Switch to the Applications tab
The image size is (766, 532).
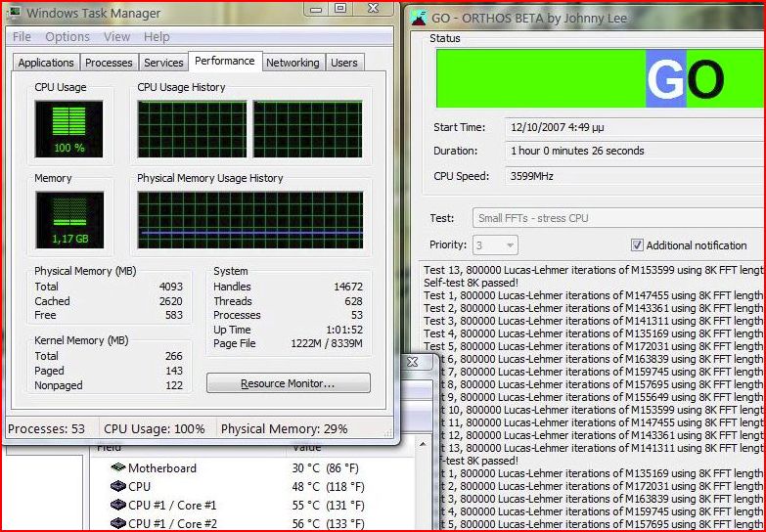pyautogui.click(x=46, y=63)
